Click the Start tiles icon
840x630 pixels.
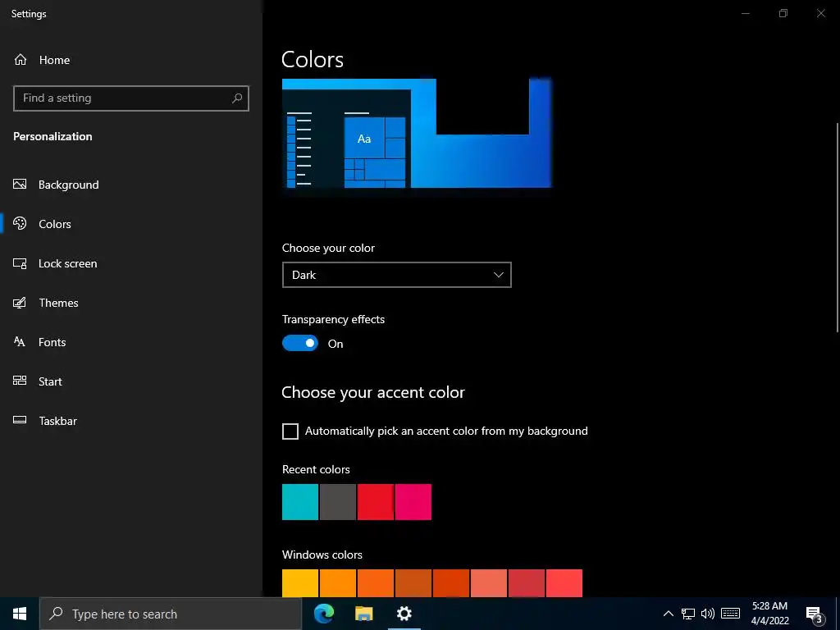click(x=20, y=381)
